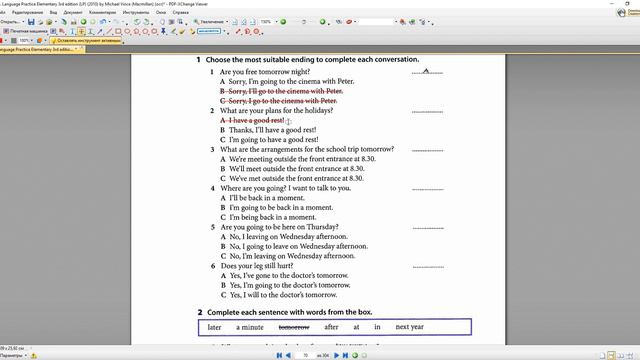Select the Language Practice Elementary document tab

click(40, 49)
